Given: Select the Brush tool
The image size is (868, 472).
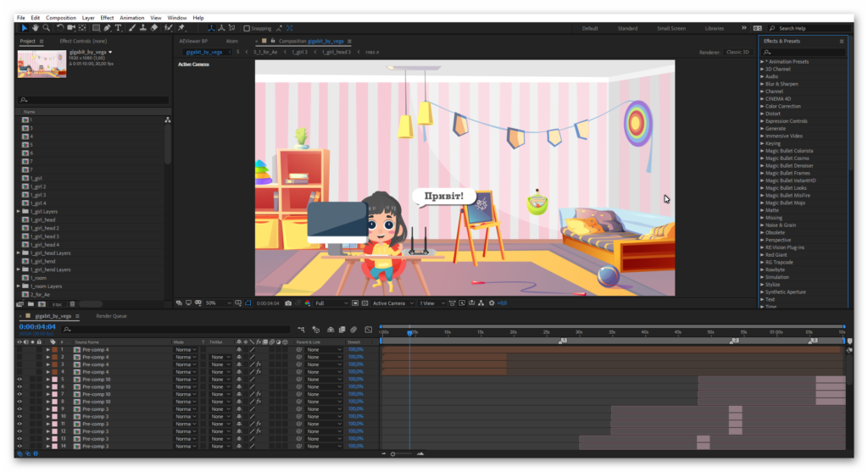Looking at the screenshot, I should (x=131, y=28).
